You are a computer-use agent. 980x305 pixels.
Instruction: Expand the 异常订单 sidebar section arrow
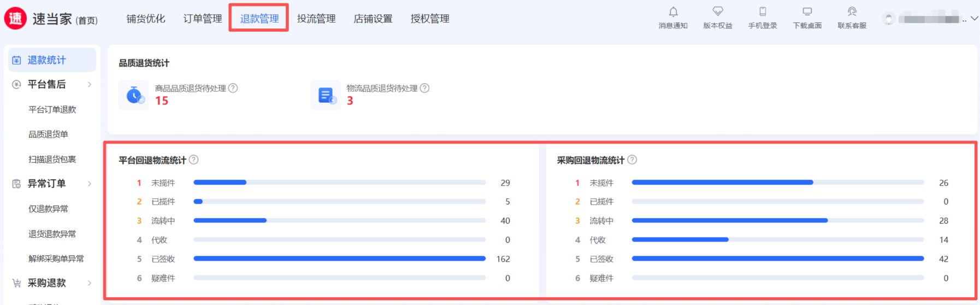pos(90,184)
